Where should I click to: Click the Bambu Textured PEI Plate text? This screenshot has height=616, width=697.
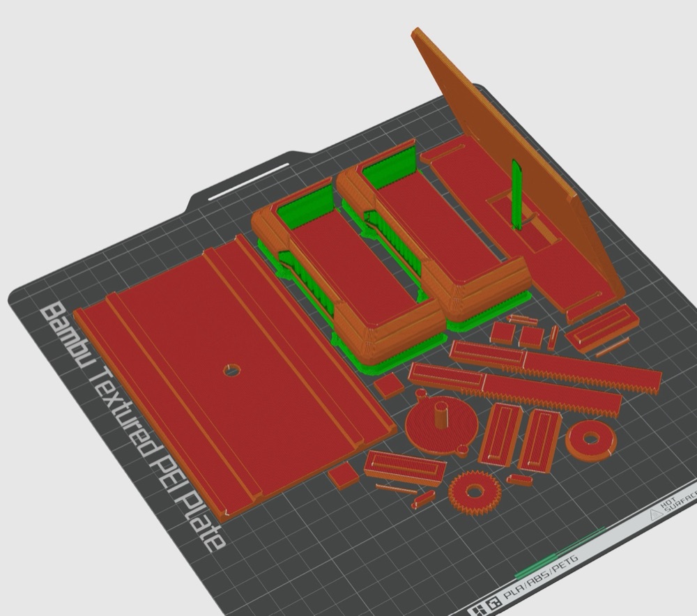tap(133, 426)
